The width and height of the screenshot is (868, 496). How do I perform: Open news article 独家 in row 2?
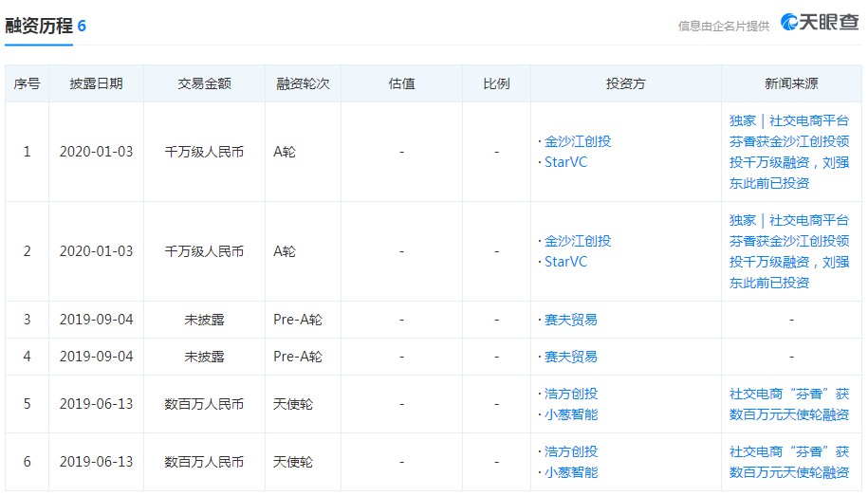789,251
